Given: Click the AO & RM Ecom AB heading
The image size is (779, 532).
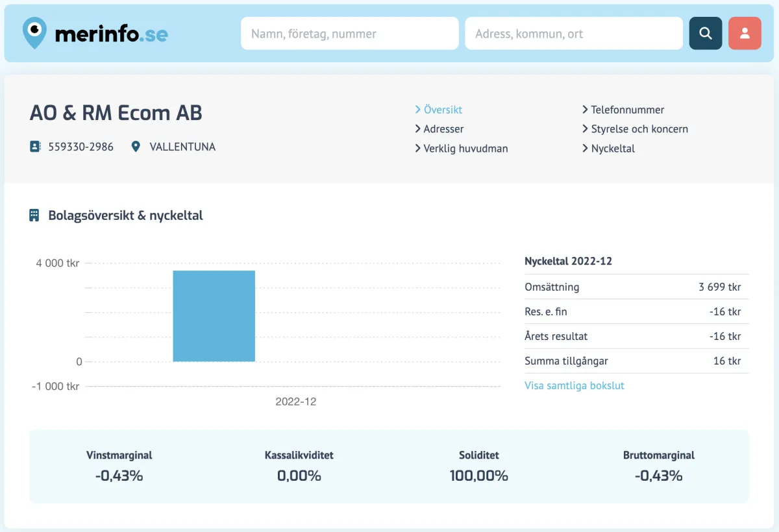Looking at the screenshot, I should point(116,113).
